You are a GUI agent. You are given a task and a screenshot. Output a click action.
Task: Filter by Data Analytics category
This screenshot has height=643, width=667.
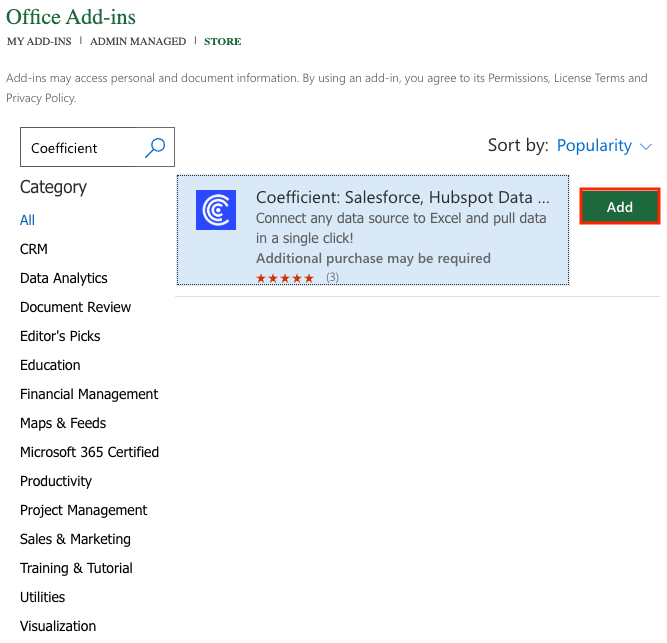64,278
